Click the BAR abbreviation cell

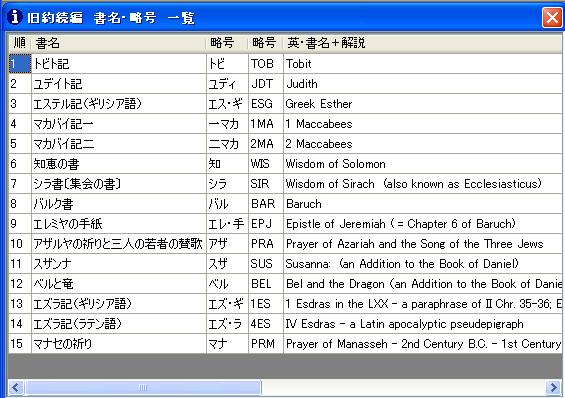(266, 204)
